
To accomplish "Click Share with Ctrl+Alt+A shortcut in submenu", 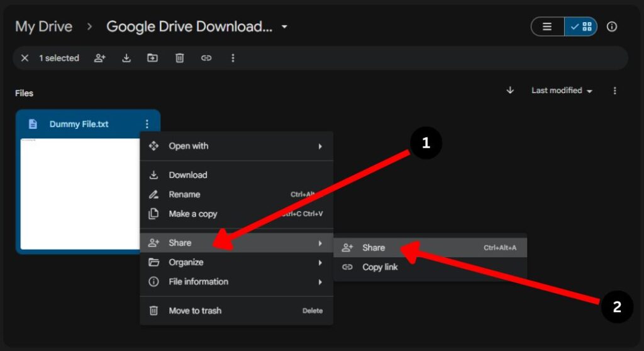I will tap(430, 247).
